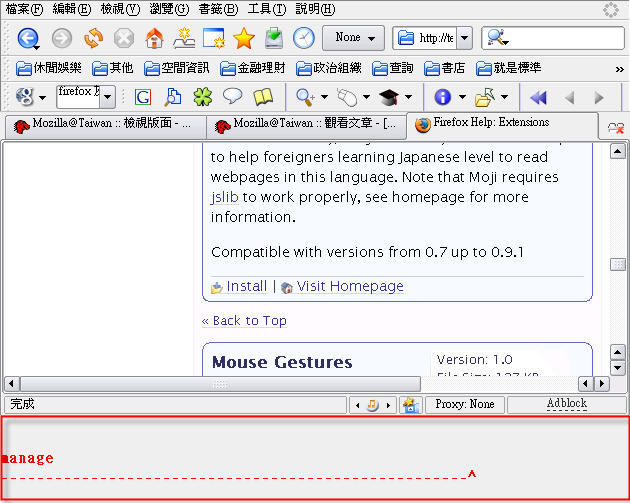Image resolution: width=630 pixels, height=503 pixels.
Task: Click the Back to Top link
Action: pyautogui.click(x=244, y=321)
